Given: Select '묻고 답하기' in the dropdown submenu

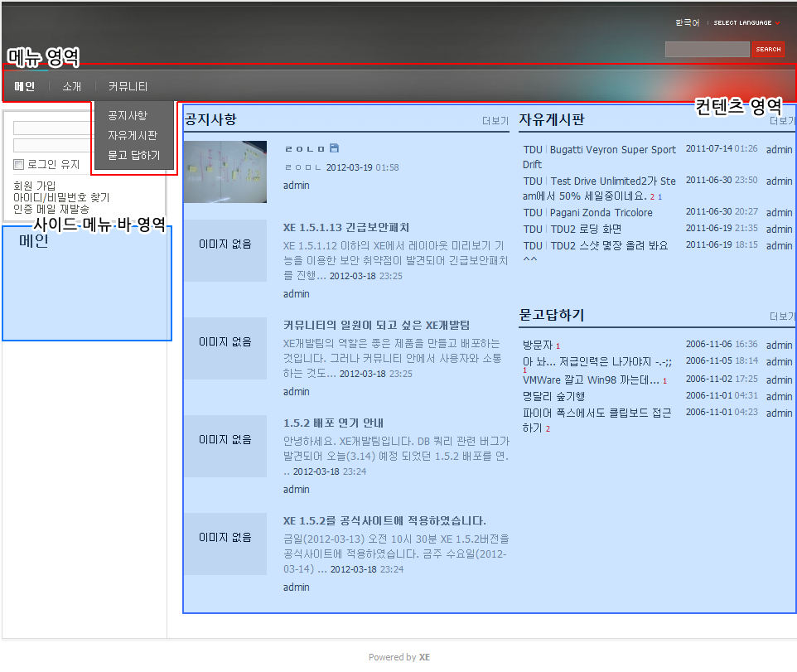Looking at the screenshot, I should 134,155.
